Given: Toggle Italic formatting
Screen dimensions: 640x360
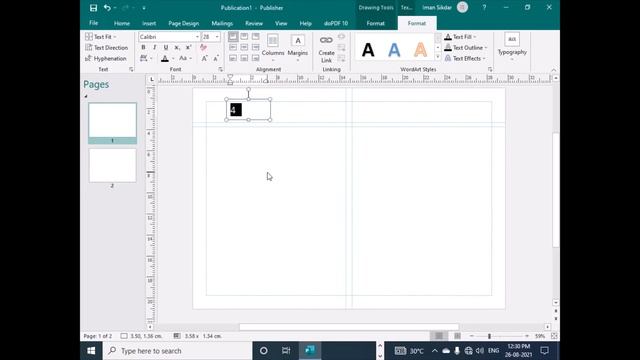Looking at the screenshot, I should point(154,48).
